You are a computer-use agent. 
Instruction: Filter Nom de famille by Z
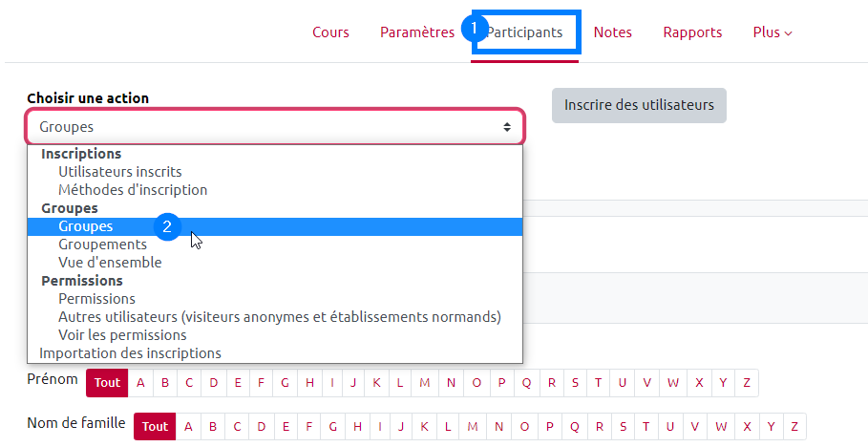pos(794,426)
